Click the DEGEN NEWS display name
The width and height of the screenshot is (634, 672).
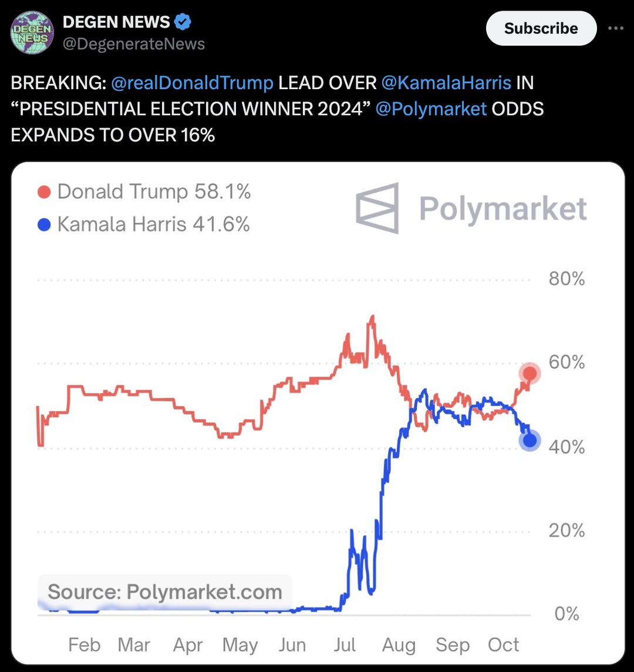click(x=116, y=22)
